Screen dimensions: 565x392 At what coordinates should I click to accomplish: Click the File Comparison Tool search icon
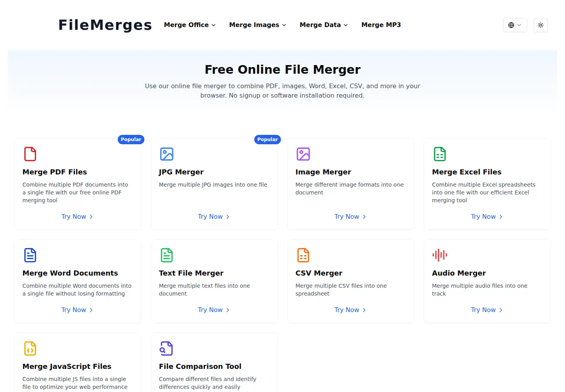(x=166, y=348)
